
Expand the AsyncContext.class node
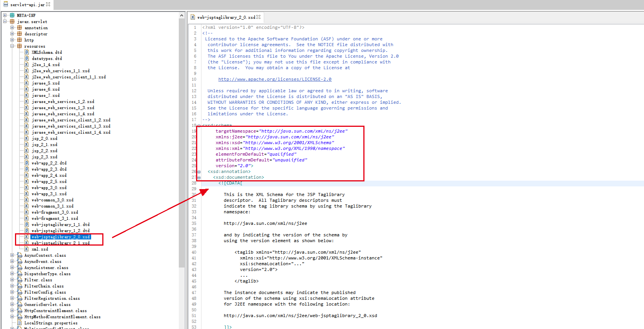click(x=12, y=255)
